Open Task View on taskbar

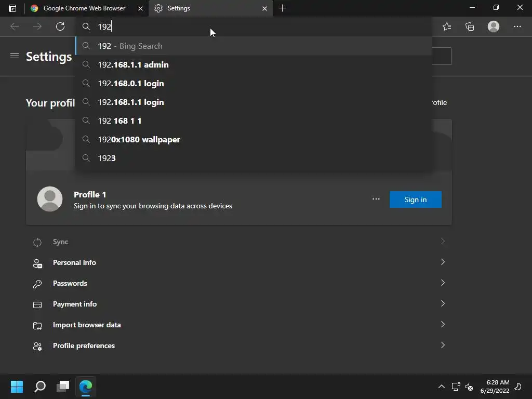[63, 387]
